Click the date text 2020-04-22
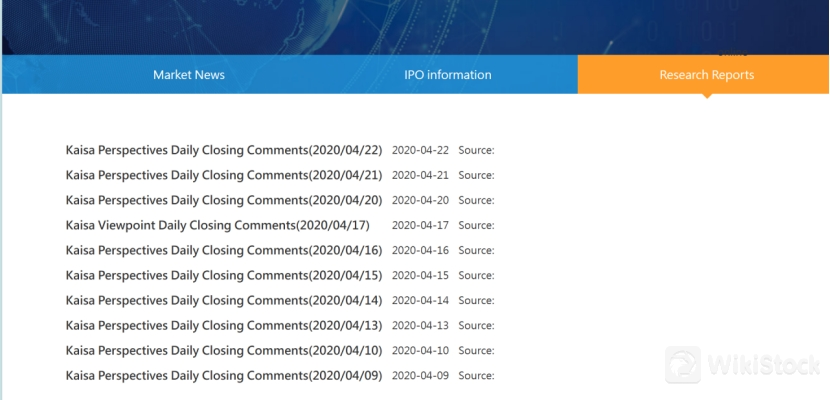830x400 pixels. click(420, 150)
